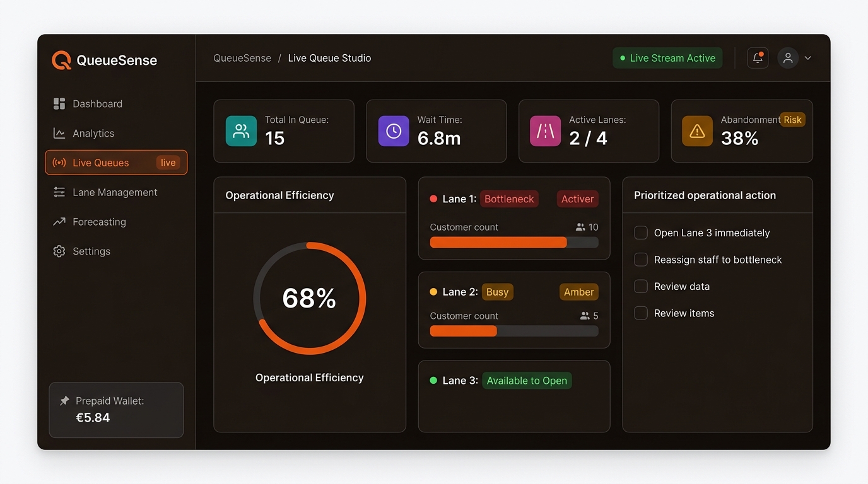This screenshot has height=484, width=868.
Task: Click the Busy tag on Lane 2
Action: click(497, 292)
